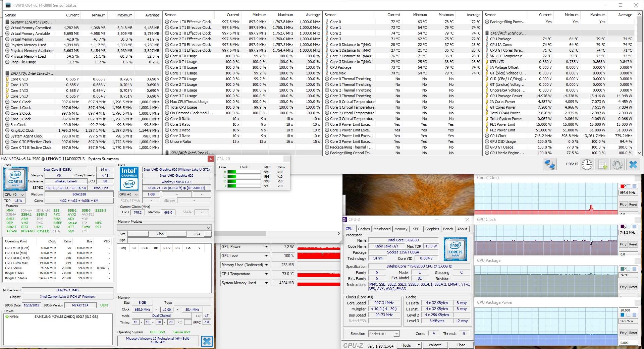Click the Tools button in CPU-Z
This screenshot has height=349, width=644.
pyautogui.click(x=407, y=345)
